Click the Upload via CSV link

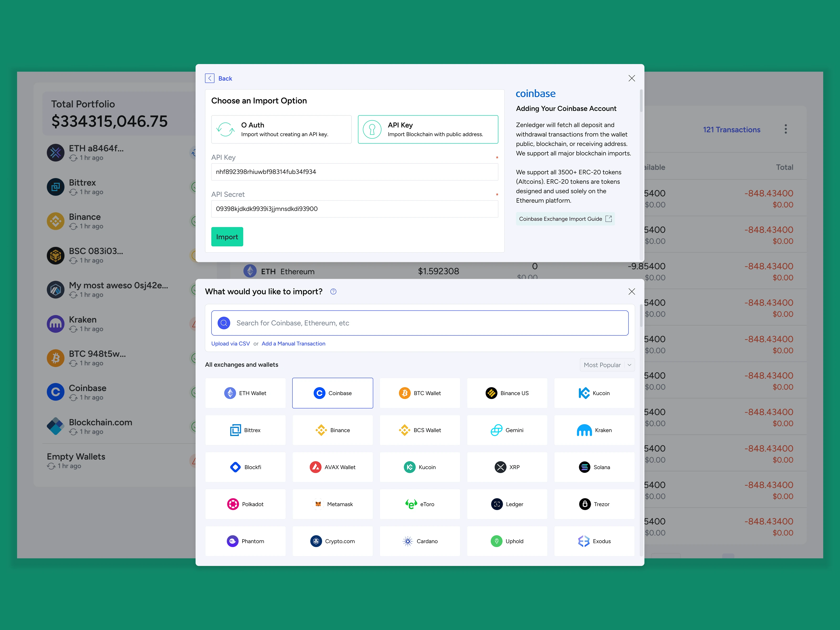(x=230, y=343)
